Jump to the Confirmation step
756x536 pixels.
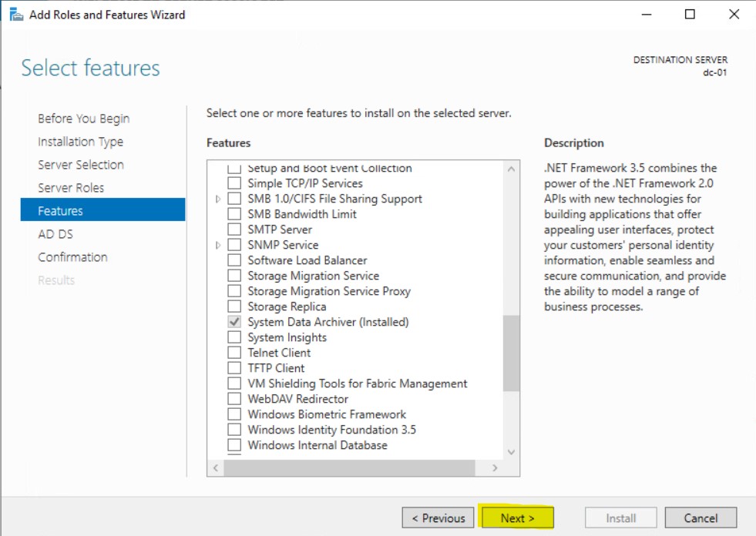[72, 257]
